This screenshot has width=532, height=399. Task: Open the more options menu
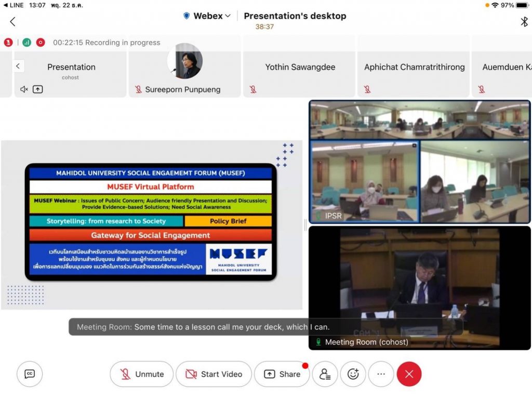(381, 374)
